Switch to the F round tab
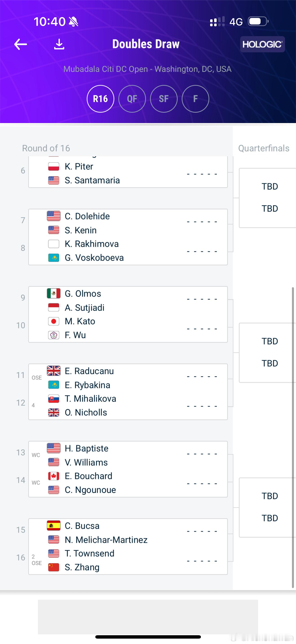 tap(195, 99)
